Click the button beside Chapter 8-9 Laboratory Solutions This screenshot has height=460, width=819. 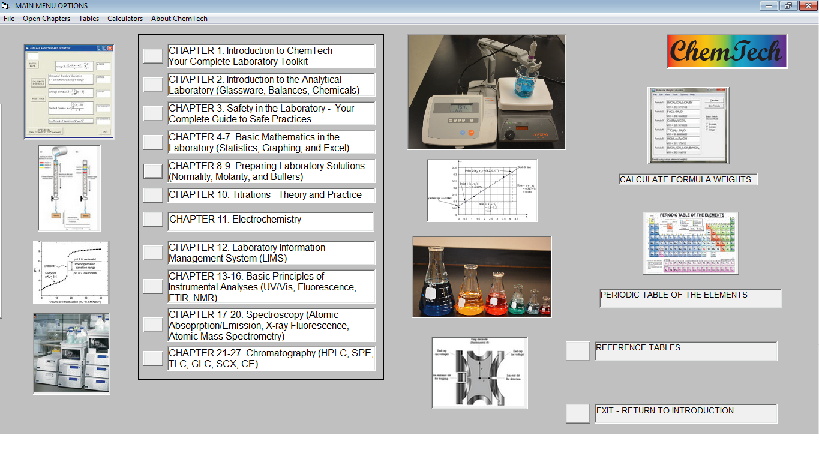(153, 171)
